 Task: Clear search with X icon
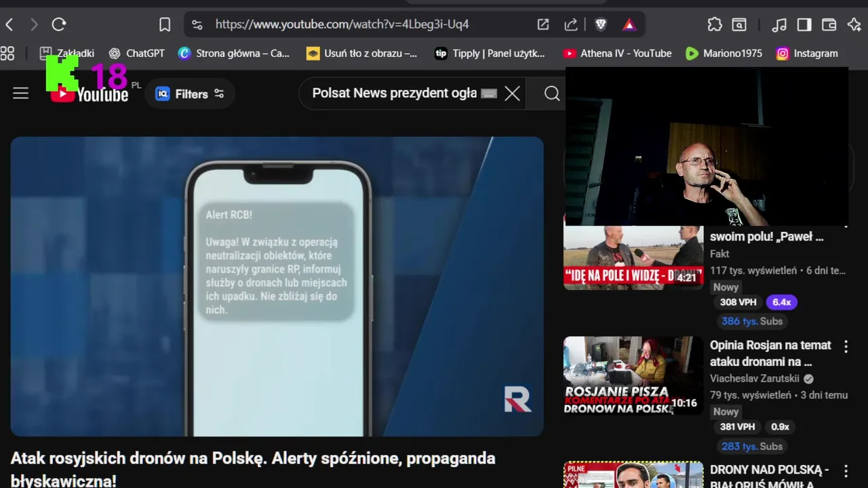tap(513, 94)
